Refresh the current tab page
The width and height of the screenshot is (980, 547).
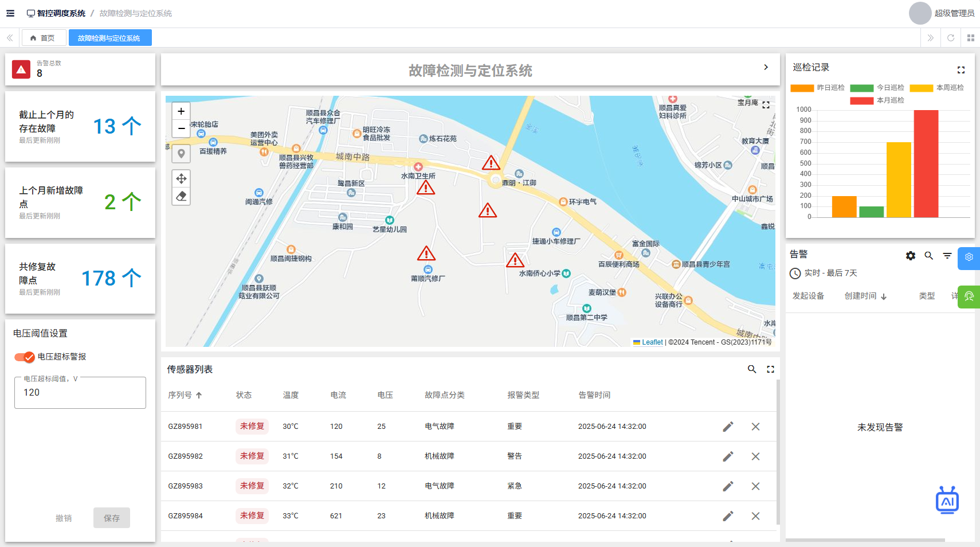pos(951,38)
